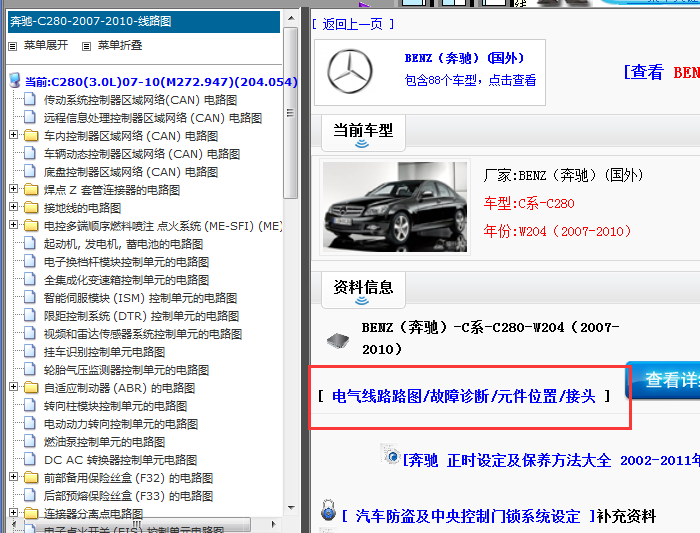Expand the 电控多端顺序燃料喷注 点火系统 node

[x=13, y=225]
